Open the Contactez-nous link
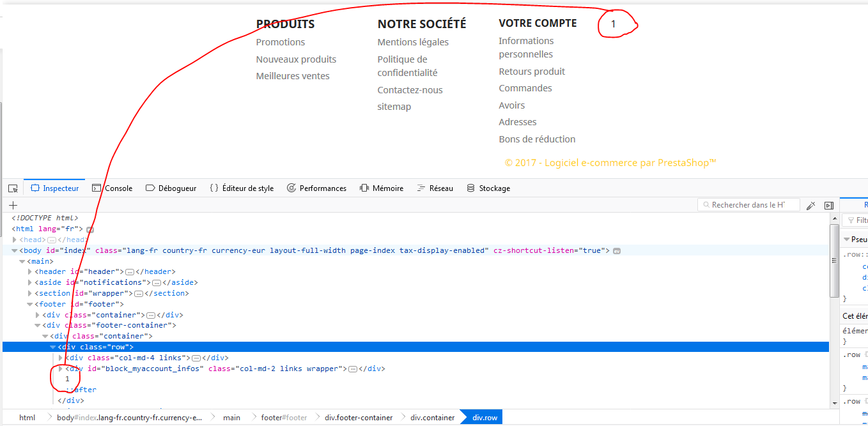The height and width of the screenshot is (426, 868). point(410,90)
